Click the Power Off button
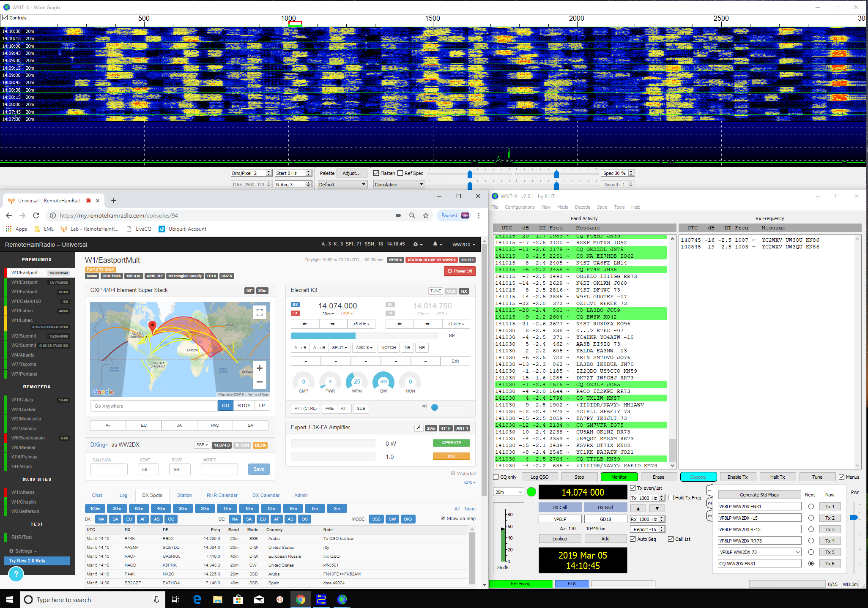 tap(460, 271)
